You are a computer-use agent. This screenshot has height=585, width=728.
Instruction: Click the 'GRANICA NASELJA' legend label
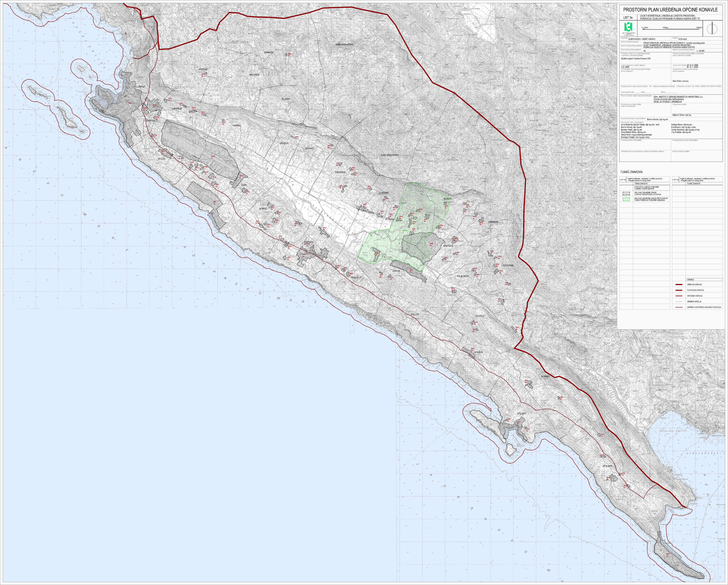694,302
